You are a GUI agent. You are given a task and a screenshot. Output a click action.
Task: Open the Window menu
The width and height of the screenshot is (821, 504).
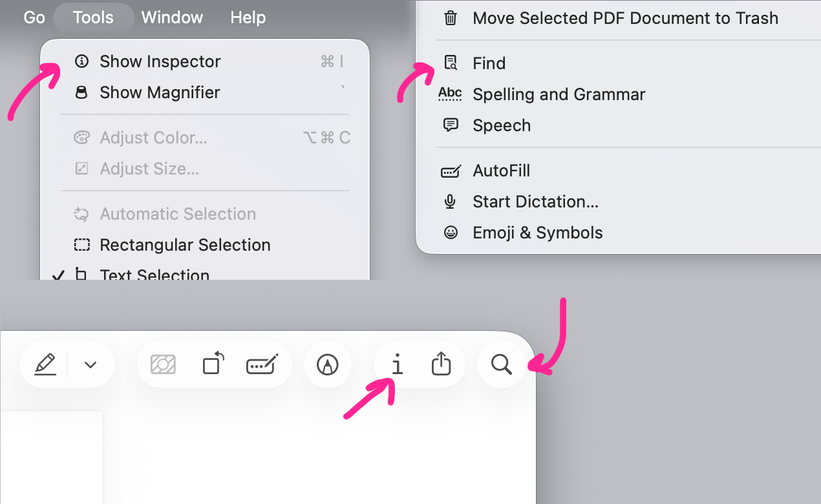(x=172, y=17)
